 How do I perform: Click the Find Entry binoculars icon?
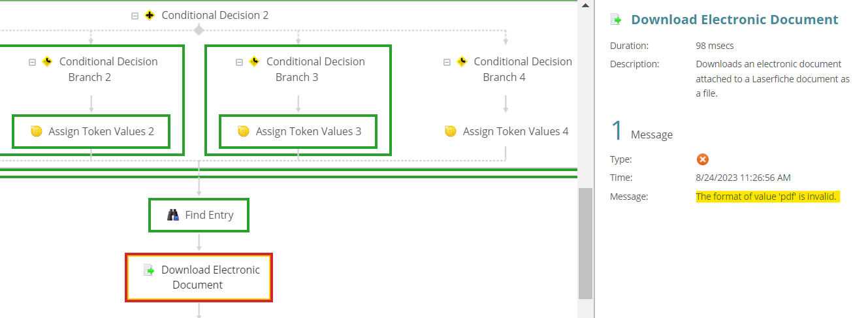point(173,215)
